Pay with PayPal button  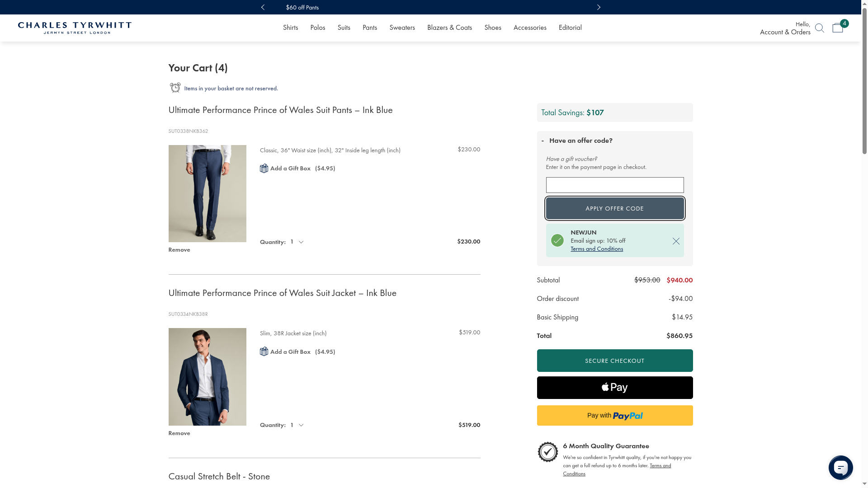(x=614, y=416)
